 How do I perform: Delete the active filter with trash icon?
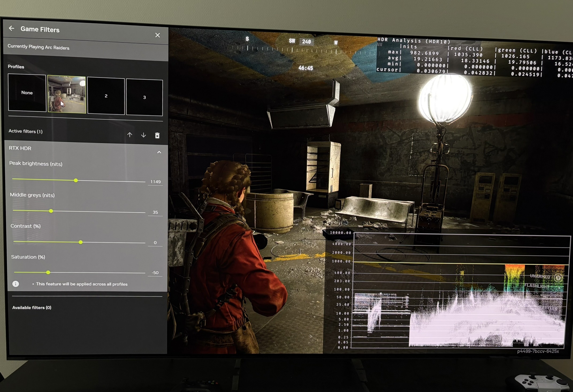click(x=157, y=136)
